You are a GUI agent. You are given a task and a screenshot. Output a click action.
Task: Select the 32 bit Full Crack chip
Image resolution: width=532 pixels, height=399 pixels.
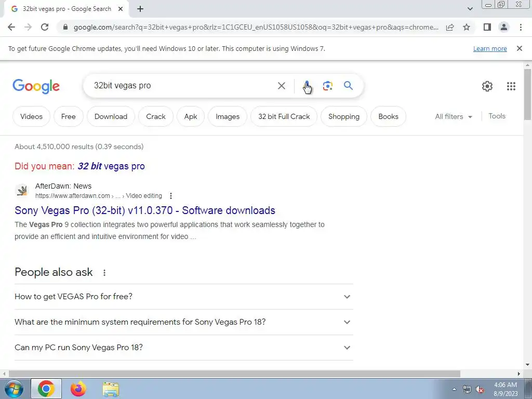(284, 116)
